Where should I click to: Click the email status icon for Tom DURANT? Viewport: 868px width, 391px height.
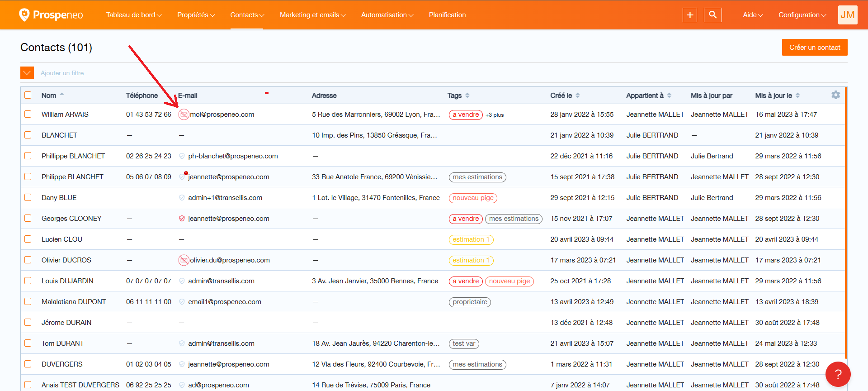click(x=182, y=343)
